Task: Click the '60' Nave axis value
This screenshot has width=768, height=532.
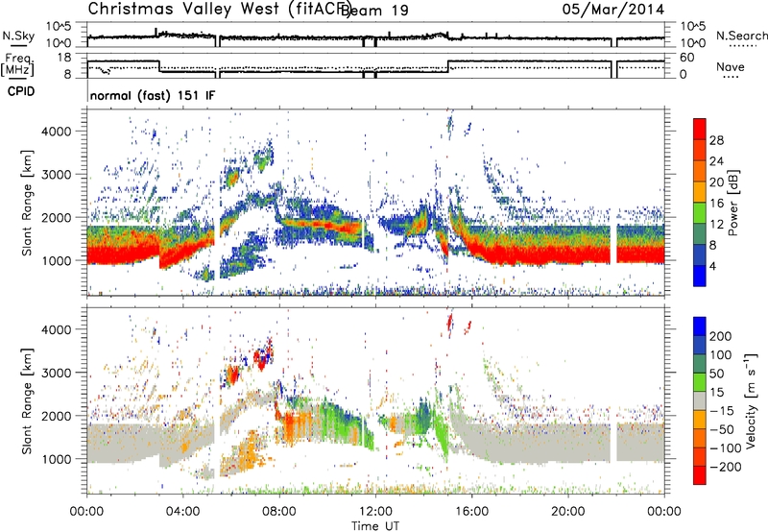Action: click(x=687, y=58)
